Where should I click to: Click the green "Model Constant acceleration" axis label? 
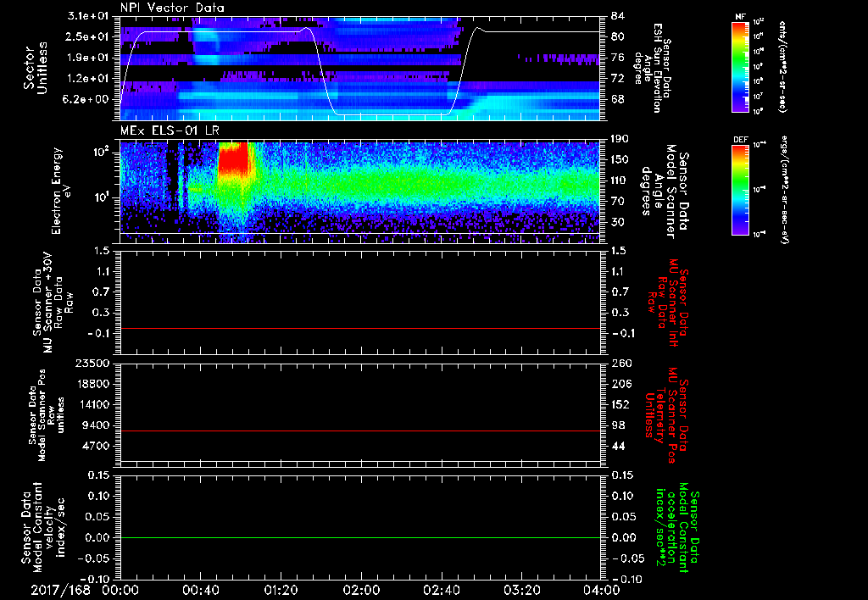coord(676,527)
